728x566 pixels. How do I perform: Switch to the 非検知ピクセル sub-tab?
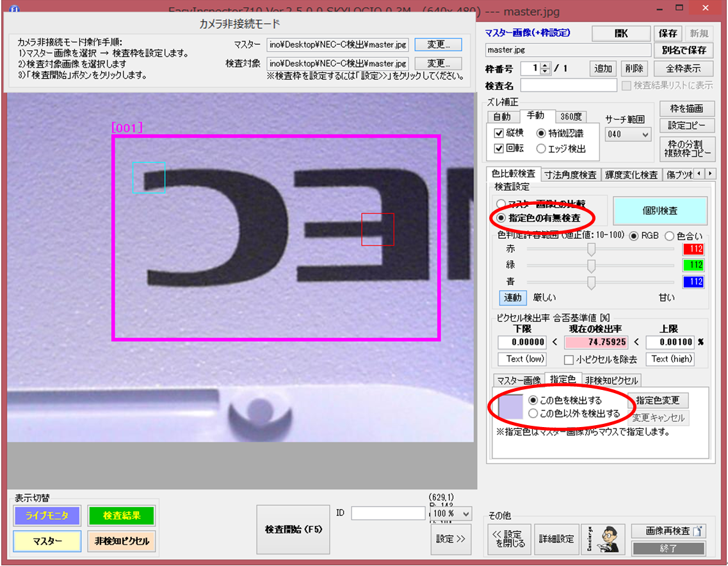coord(611,380)
